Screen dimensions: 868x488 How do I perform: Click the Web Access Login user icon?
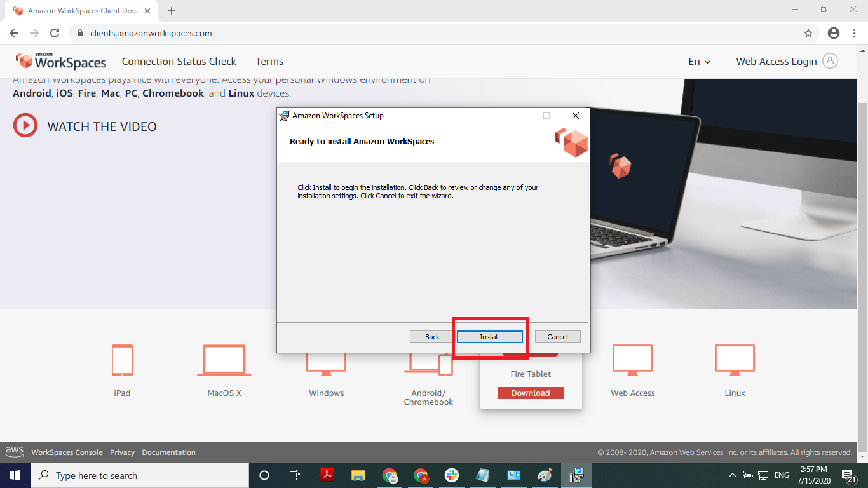830,61
